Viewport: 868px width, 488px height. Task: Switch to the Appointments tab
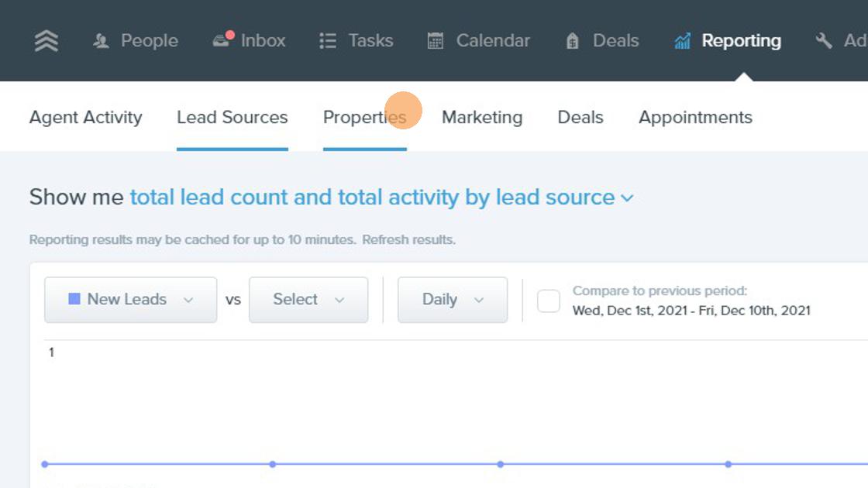(695, 117)
